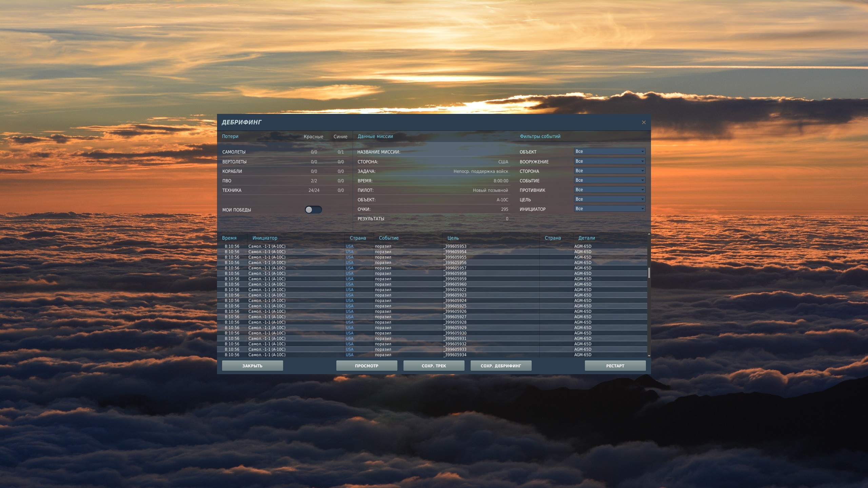
Task: Click the Данные миссии heading
Action: click(375, 136)
